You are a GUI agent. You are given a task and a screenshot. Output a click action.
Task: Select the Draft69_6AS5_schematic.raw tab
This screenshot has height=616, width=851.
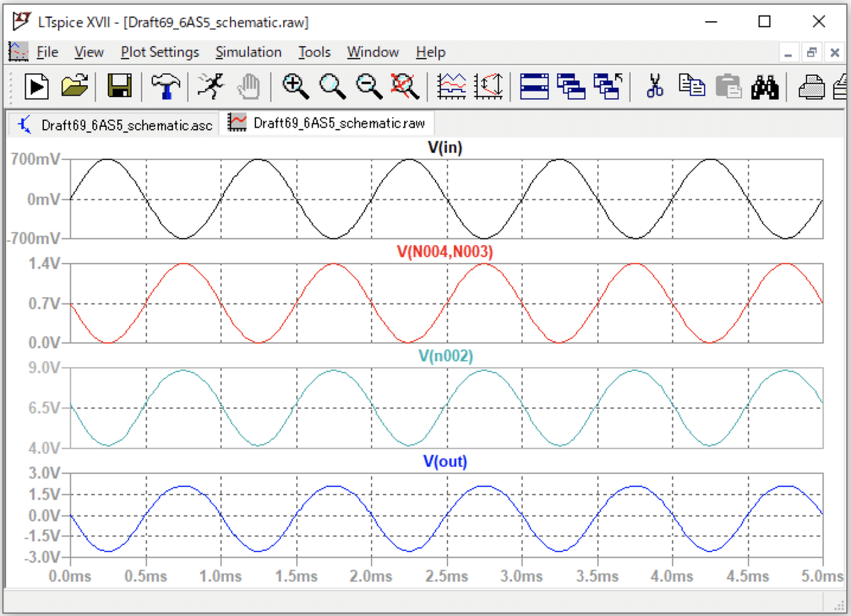326,123
